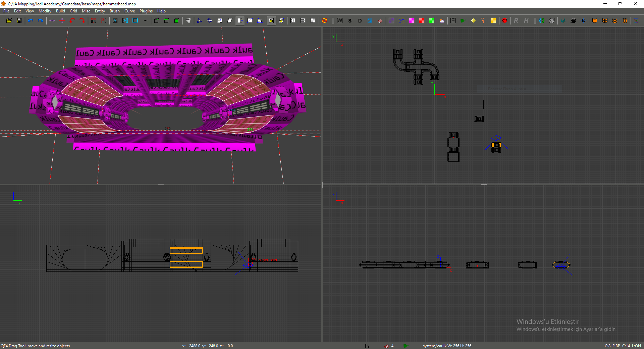Toggle the red 'off' circle button
The image size is (644, 349).
coord(504,20)
